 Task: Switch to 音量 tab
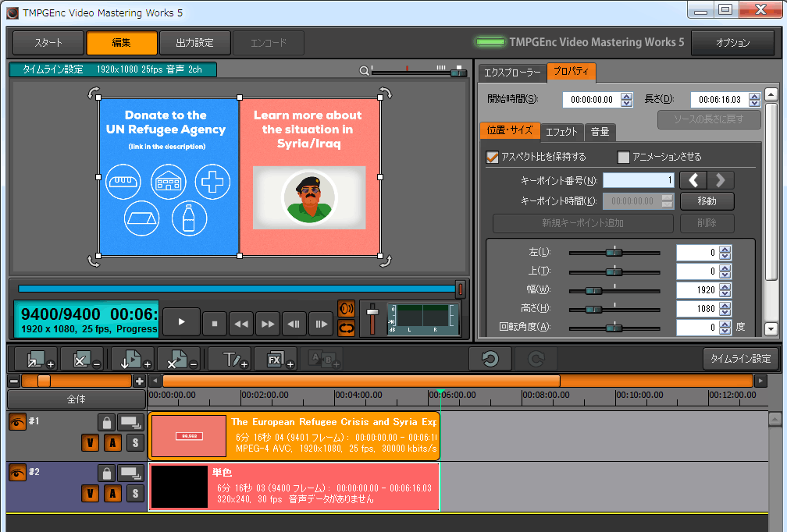600,133
